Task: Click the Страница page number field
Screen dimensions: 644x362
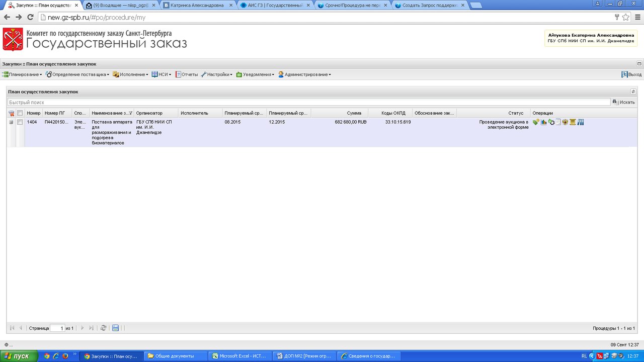Action: coord(57,328)
